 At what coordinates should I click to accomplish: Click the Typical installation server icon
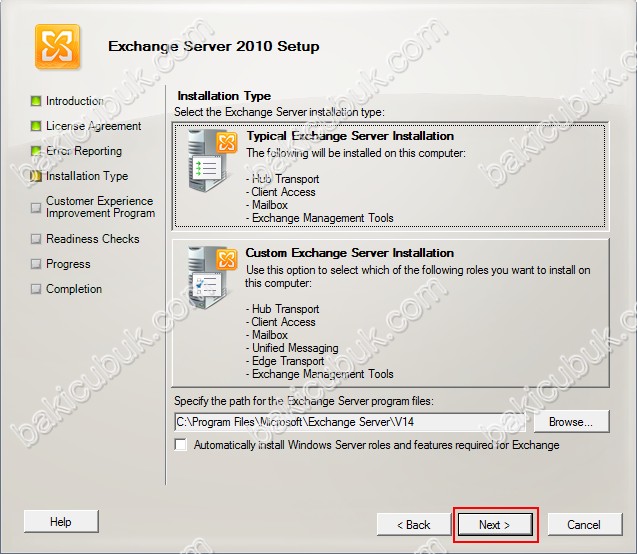(x=212, y=161)
